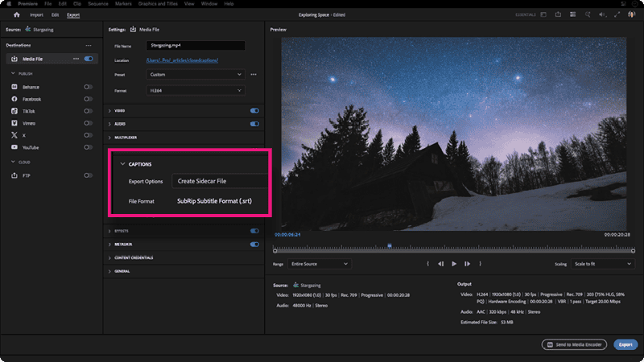Set in point bracket on preview controls
The image size is (644, 362).
click(427, 264)
